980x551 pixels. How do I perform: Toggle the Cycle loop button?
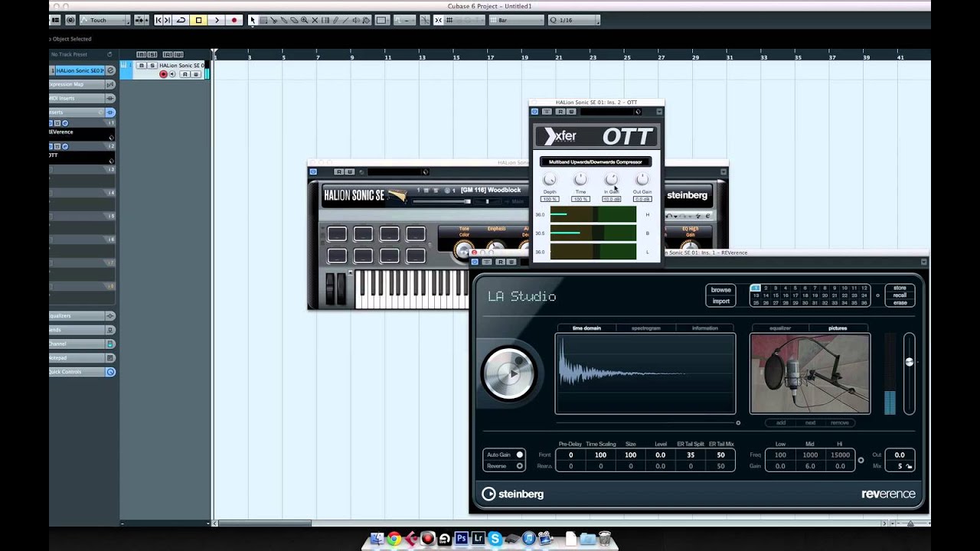(x=181, y=20)
